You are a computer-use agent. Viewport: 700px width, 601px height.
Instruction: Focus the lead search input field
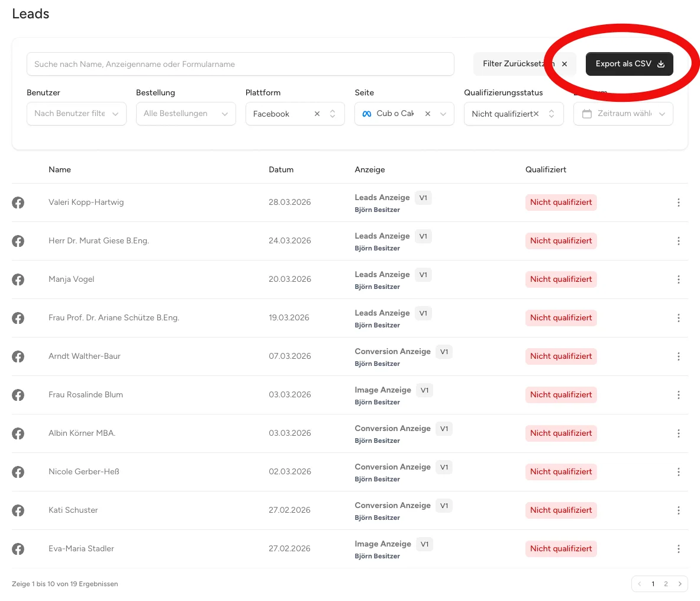pos(240,64)
